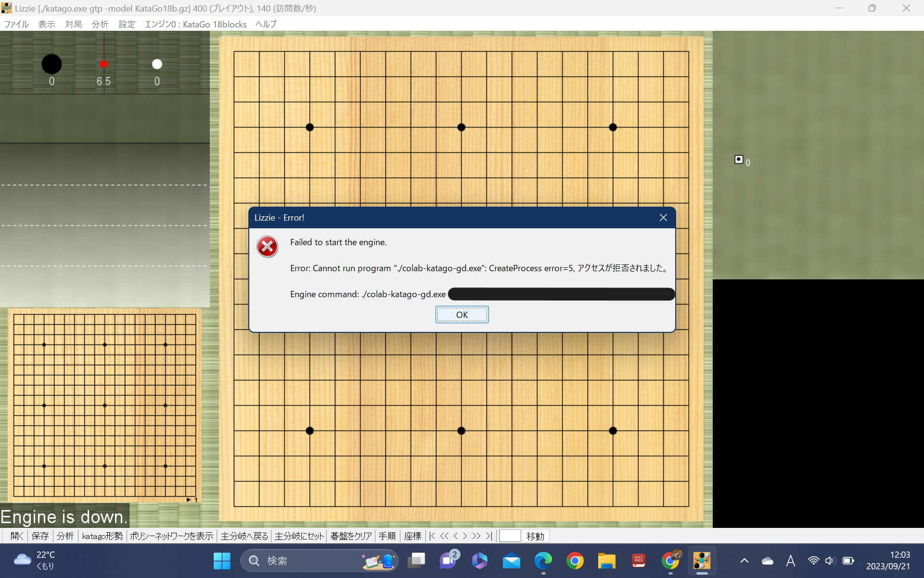Open File Explorer from the taskbar
Image resolution: width=924 pixels, height=578 pixels.
point(607,561)
